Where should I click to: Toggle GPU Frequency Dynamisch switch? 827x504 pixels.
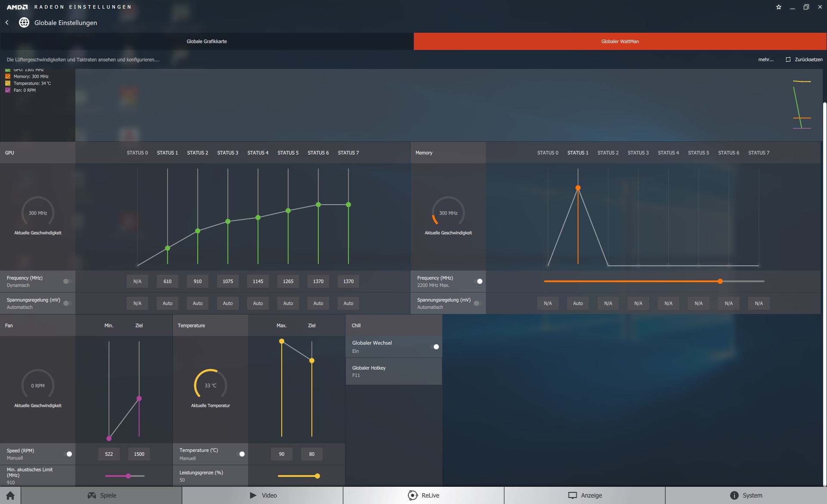(67, 281)
